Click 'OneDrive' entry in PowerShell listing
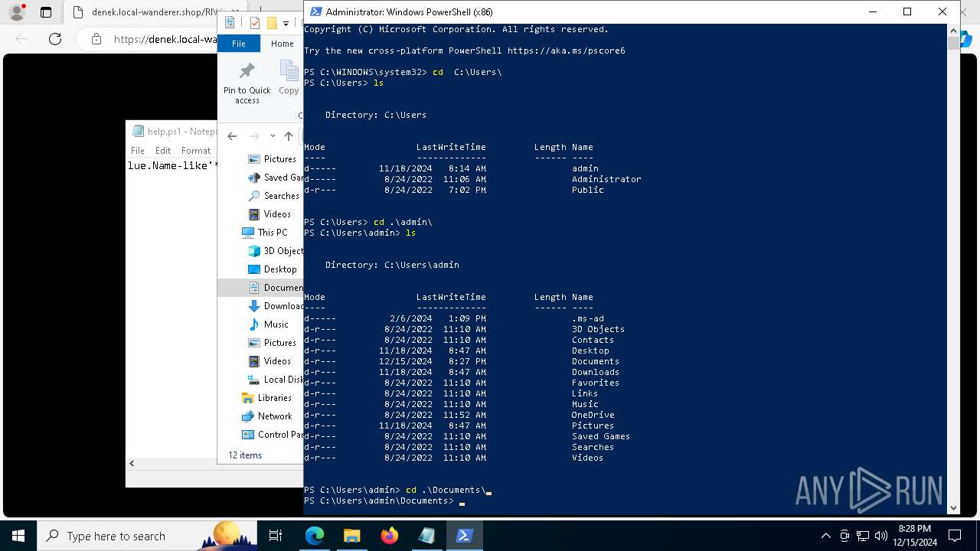 pyautogui.click(x=593, y=415)
